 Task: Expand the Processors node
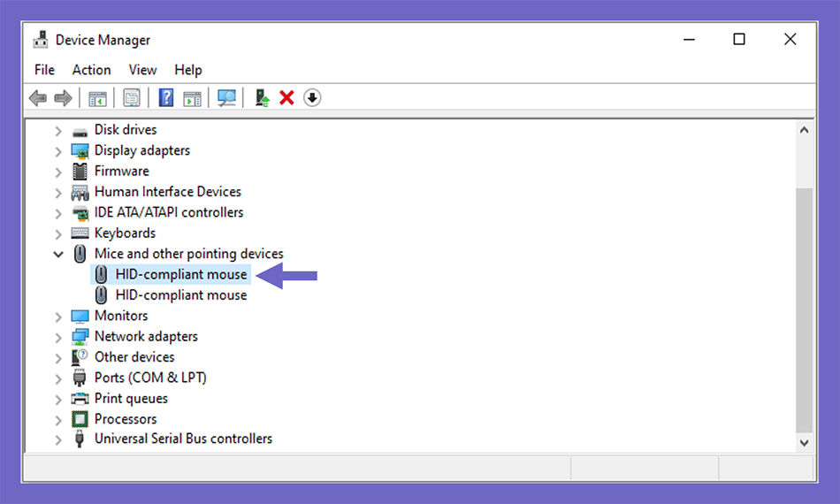coord(58,420)
